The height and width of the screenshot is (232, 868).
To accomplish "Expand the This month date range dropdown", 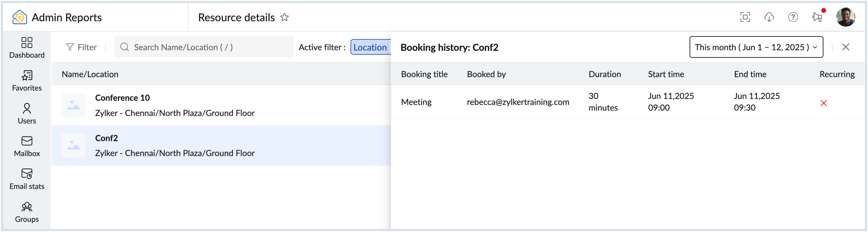I will pyautogui.click(x=756, y=47).
